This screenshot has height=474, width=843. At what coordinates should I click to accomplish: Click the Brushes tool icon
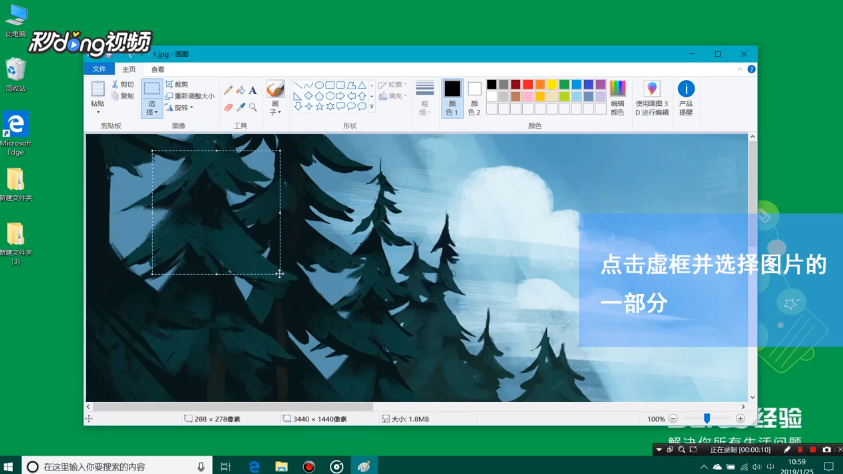click(x=275, y=89)
